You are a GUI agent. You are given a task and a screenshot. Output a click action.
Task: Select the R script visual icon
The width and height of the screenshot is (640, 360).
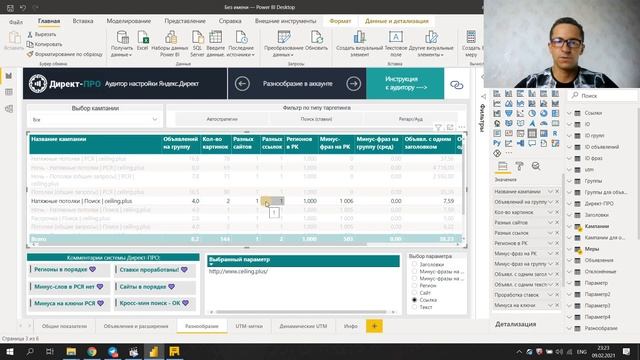[x=555, y=133]
